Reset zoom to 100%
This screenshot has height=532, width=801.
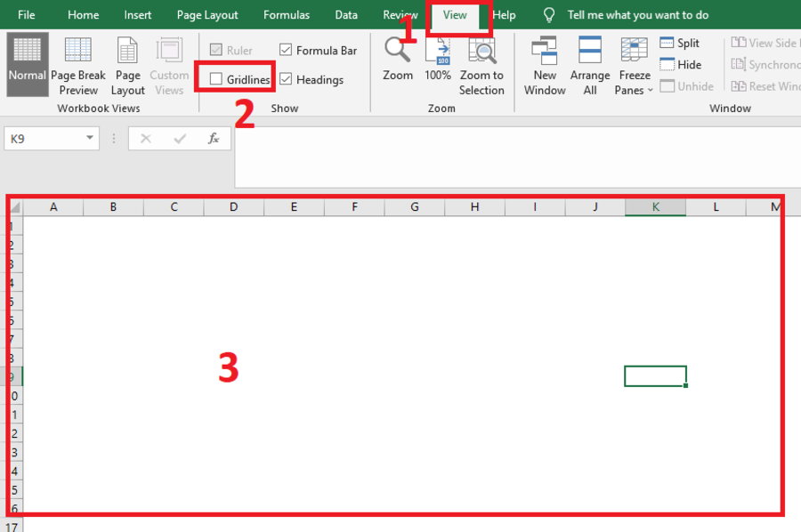pos(438,60)
